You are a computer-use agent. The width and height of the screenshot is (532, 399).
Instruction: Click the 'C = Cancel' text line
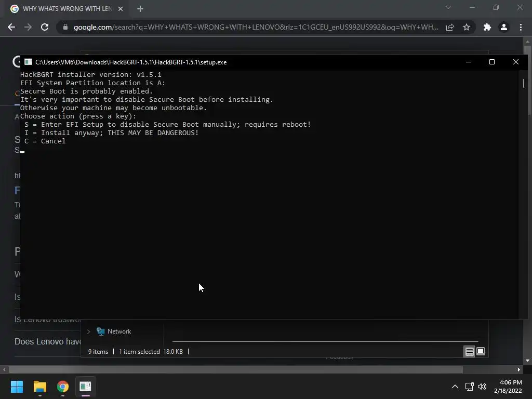click(45, 141)
